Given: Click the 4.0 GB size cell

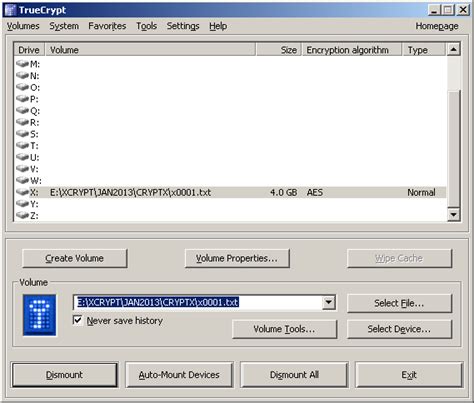Looking at the screenshot, I should click(x=283, y=192).
